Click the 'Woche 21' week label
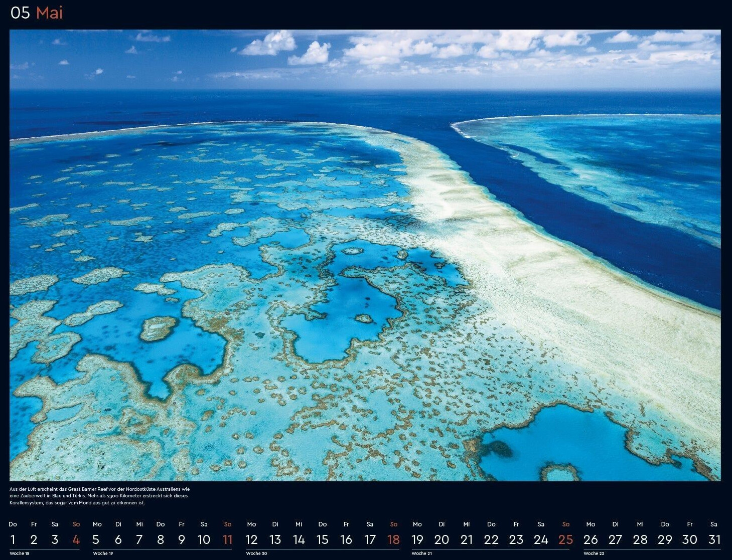 pos(421,553)
